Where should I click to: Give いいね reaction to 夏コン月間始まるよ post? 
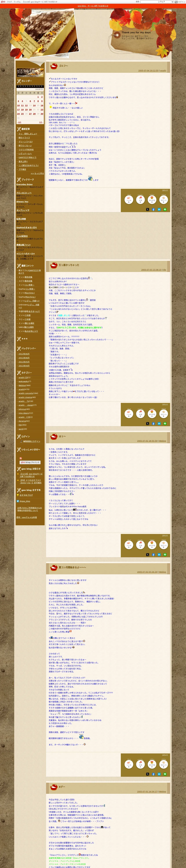click(129, 764)
